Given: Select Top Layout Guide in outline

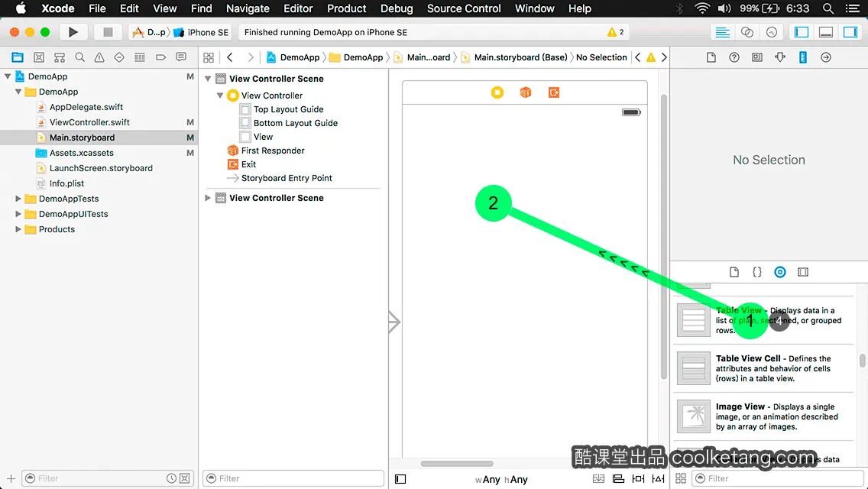Looking at the screenshot, I should point(288,109).
